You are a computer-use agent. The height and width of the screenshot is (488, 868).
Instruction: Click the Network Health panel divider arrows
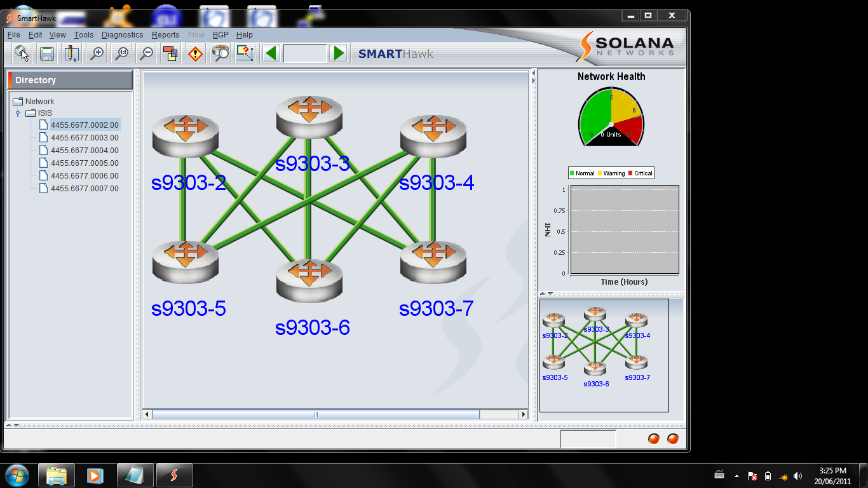point(546,294)
